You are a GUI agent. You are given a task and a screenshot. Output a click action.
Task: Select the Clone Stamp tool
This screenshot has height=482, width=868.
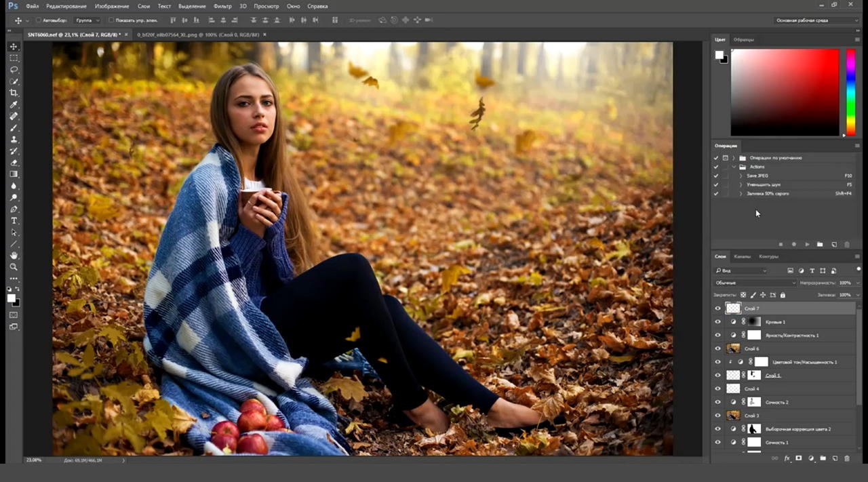14,139
